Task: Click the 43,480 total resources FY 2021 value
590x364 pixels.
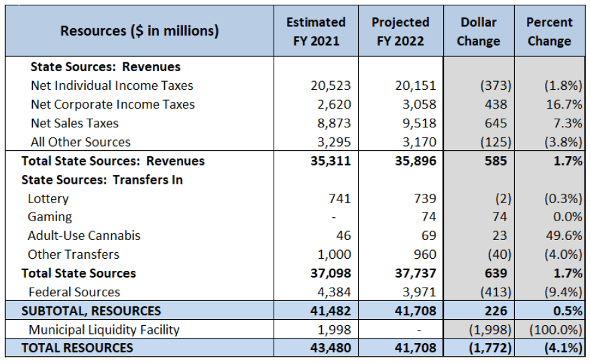Action: click(331, 348)
